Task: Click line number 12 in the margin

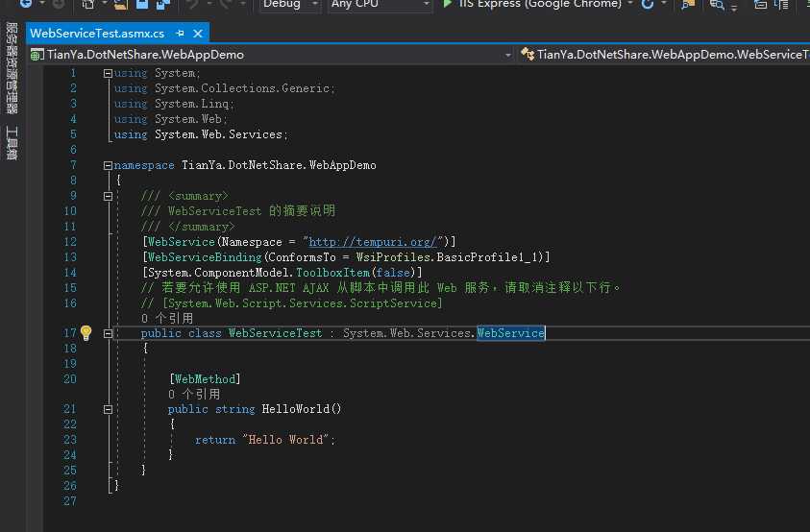Action: (70, 242)
